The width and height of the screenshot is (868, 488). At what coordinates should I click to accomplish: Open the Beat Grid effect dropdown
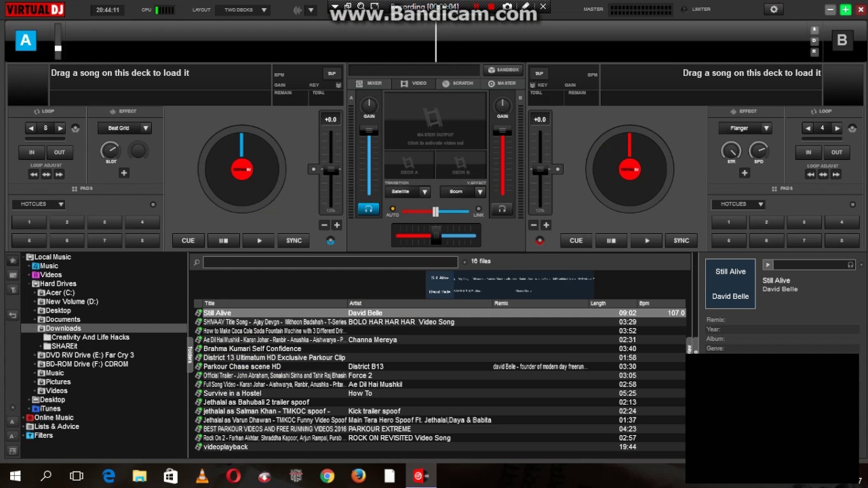pos(124,128)
